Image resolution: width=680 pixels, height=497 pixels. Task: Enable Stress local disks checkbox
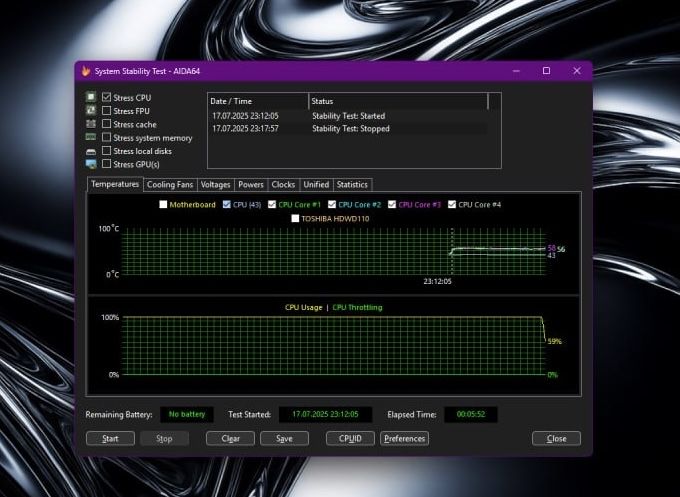point(106,150)
